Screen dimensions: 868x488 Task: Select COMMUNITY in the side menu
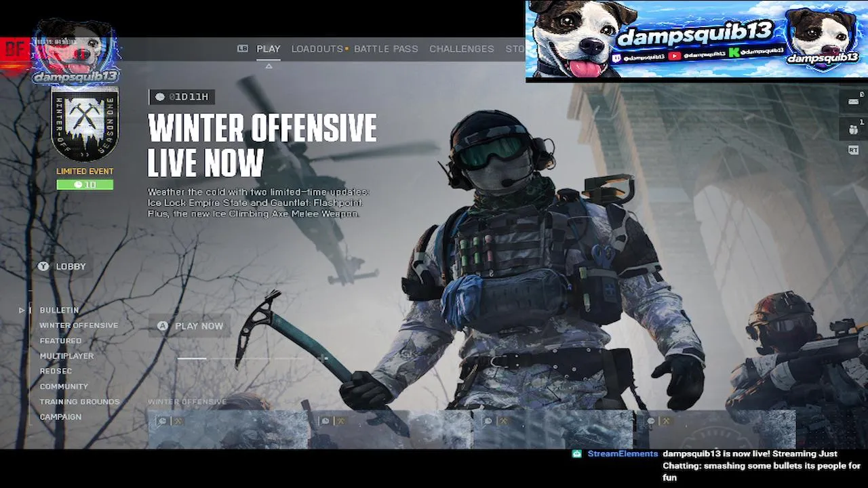64,386
